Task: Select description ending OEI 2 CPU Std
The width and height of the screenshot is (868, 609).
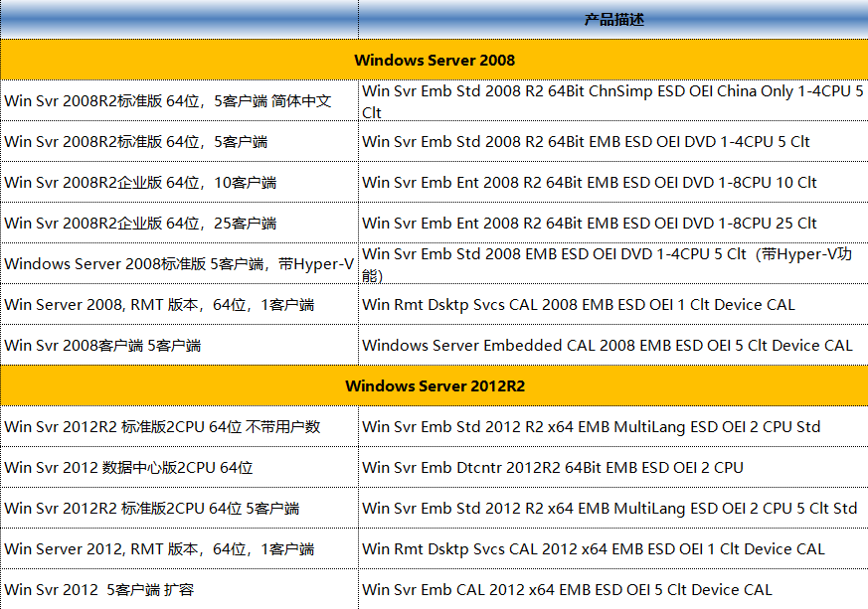Action: pyautogui.click(x=613, y=426)
